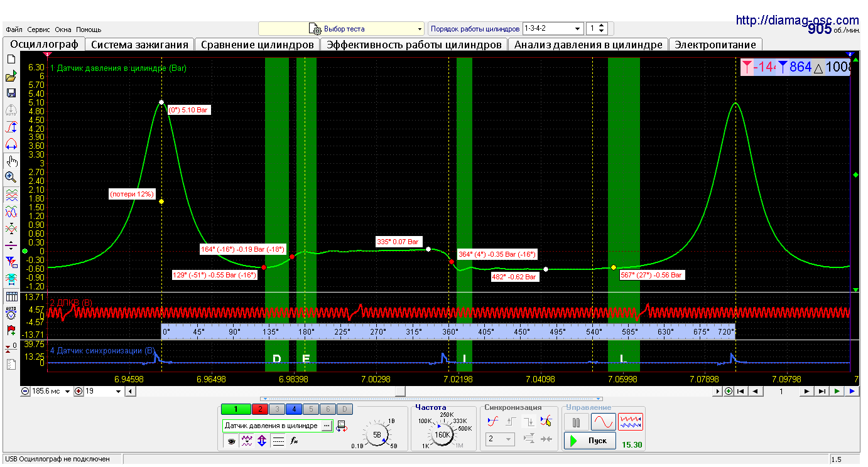This screenshot has width=868, height=467.
Task: Switch to Система зажигания tab
Action: pyautogui.click(x=139, y=45)
